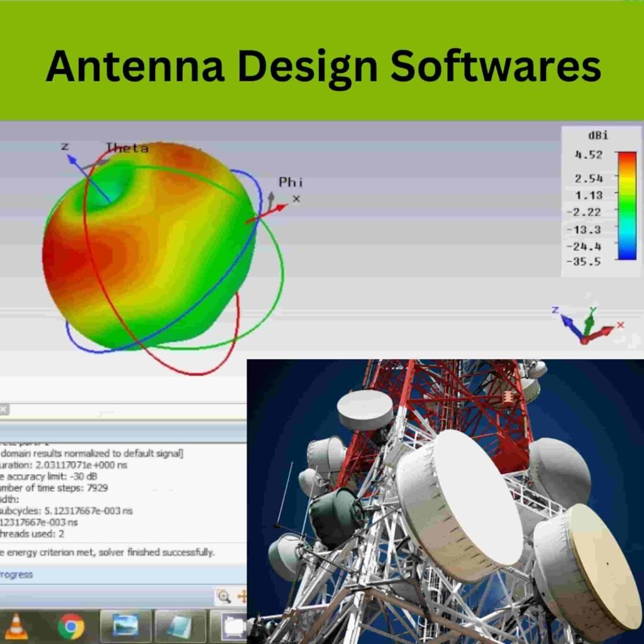Close the message panel with X

tap(3, 409)
